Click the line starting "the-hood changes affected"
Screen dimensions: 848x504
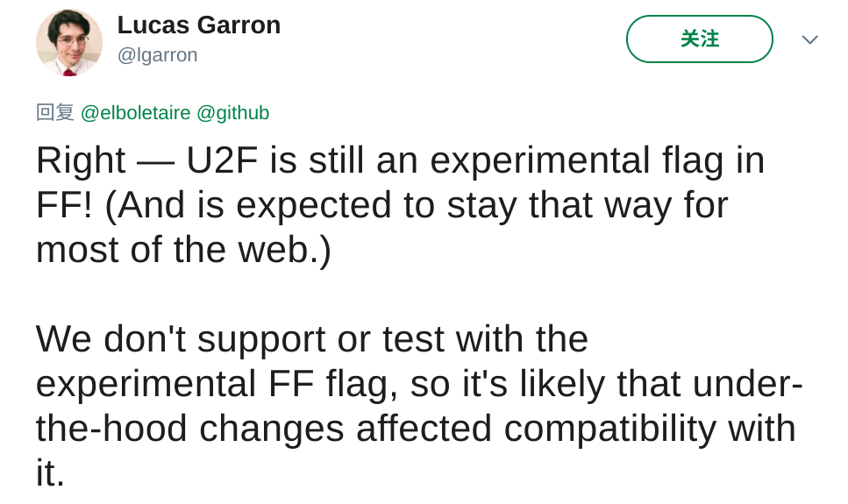point(416,429)
